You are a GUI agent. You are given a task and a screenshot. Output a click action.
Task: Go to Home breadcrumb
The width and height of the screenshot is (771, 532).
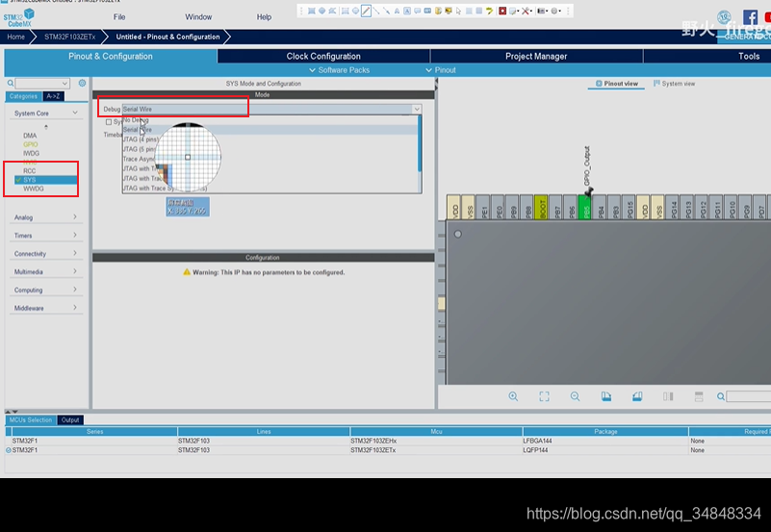(15, 37)
